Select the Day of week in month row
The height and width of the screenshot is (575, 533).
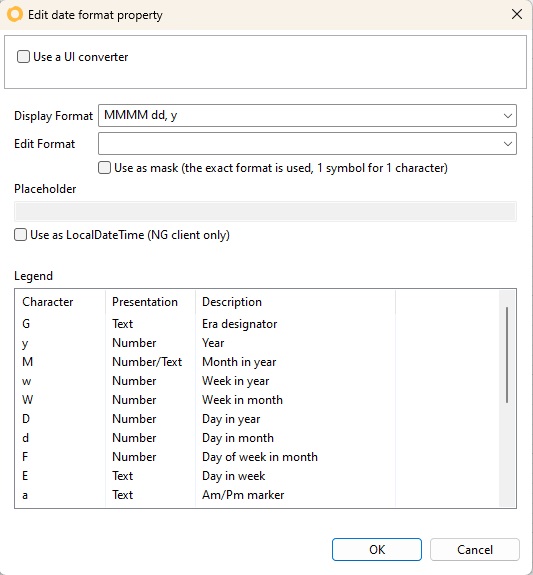coord(257,457)
